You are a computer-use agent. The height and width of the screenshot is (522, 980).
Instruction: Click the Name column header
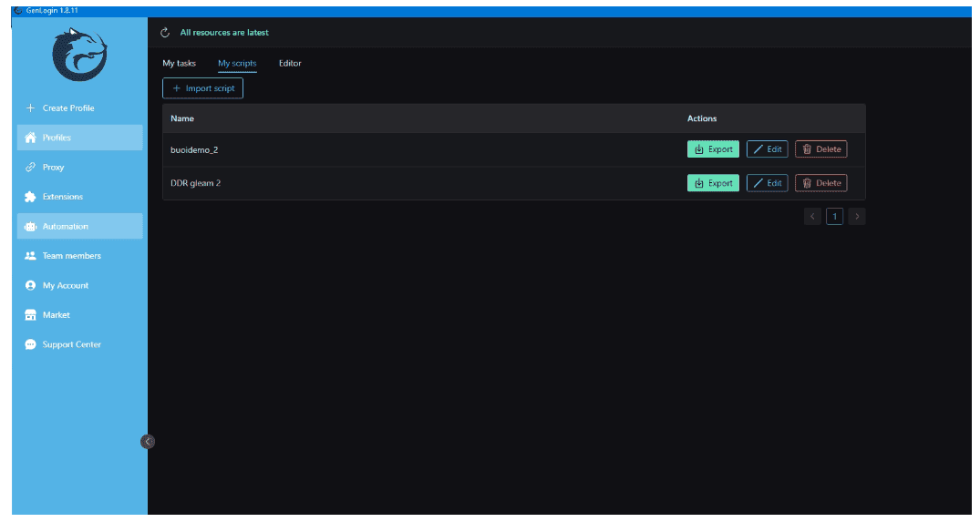(x=182, y=118)
